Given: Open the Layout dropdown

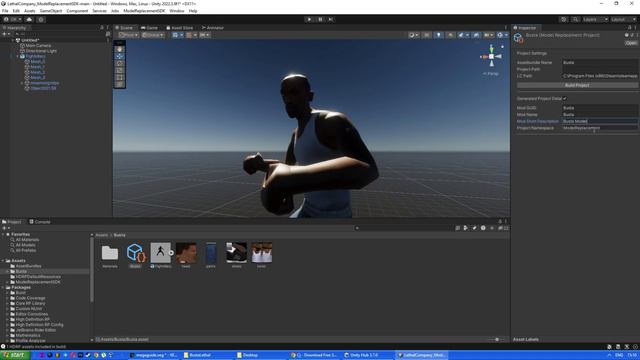Looking at the screenshot, I should click(x=623, y=19).
